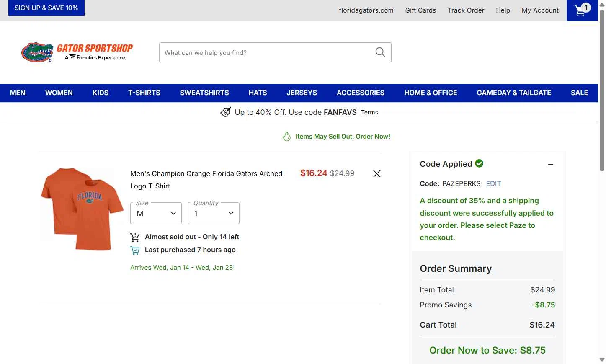606x364 pixels.
Task: Click the Gator Sportshop logo
Action: 77,52
